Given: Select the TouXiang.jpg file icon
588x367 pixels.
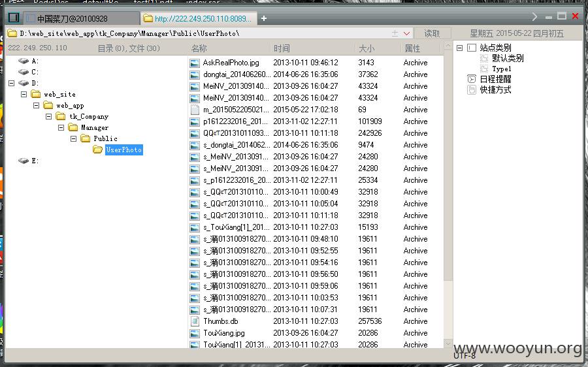Looking at the screenshot, I should (x=195, y=333).
